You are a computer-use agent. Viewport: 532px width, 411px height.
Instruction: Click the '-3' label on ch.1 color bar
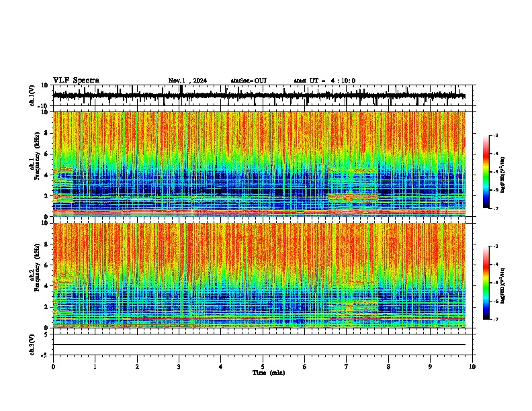pyautogui.click(x=495, y=135)
